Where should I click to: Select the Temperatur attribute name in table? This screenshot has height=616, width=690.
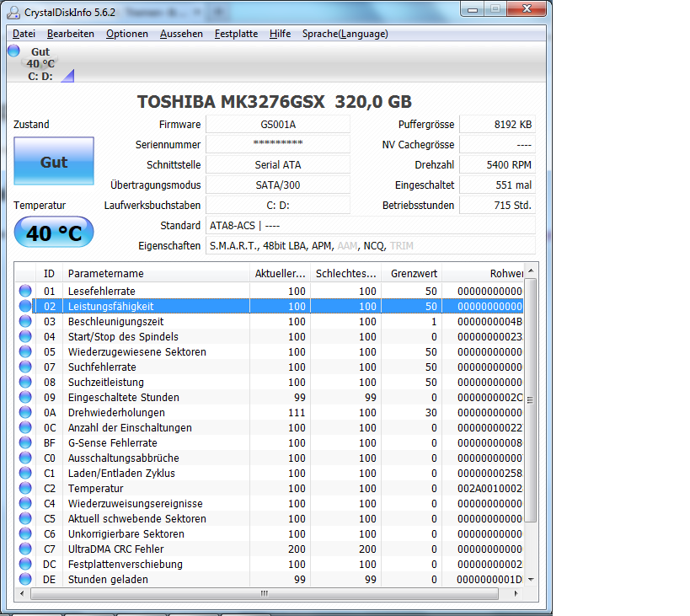coord(95,489)
